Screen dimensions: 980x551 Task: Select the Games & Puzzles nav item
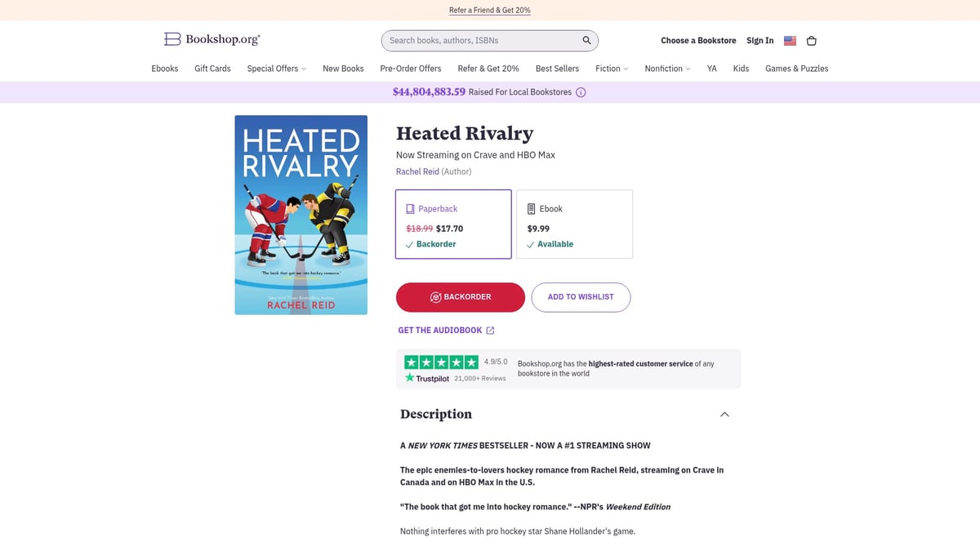tap(796, 69)
